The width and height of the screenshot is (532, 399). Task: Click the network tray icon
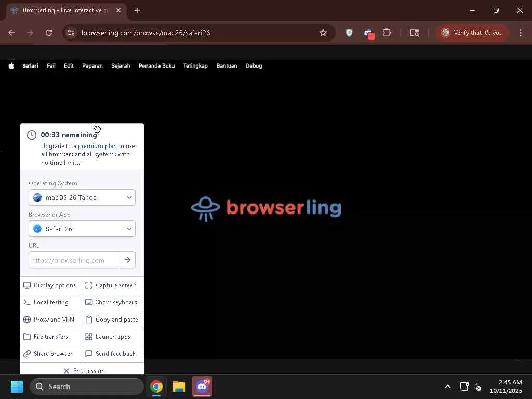(x=464, y=387)
